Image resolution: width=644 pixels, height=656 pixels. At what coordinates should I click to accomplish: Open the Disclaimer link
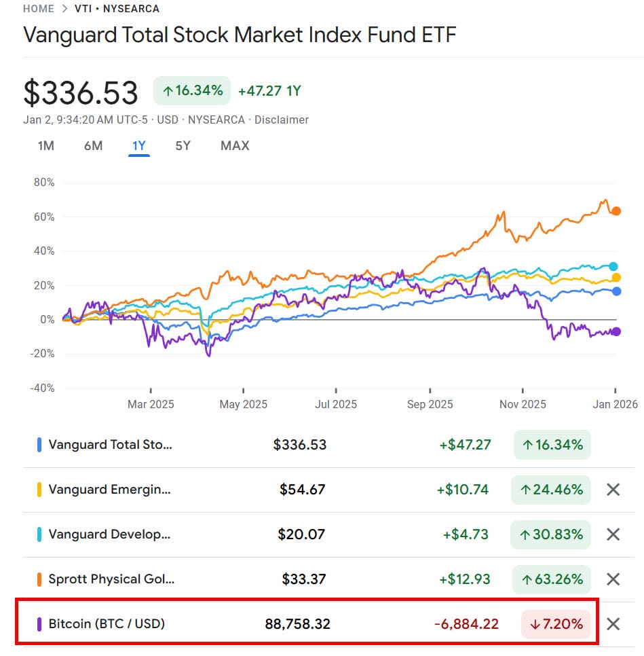click(x=282, y=120)
